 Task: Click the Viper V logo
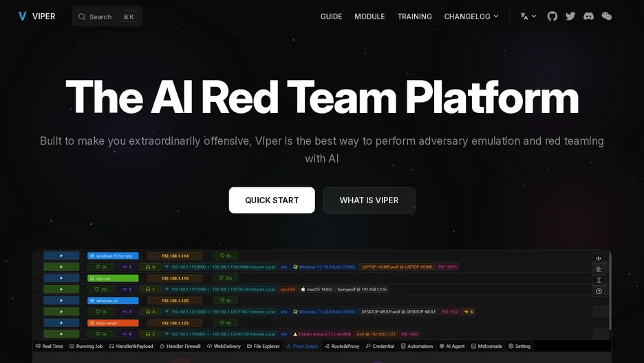pyautogui.click(x=22, y=17)
